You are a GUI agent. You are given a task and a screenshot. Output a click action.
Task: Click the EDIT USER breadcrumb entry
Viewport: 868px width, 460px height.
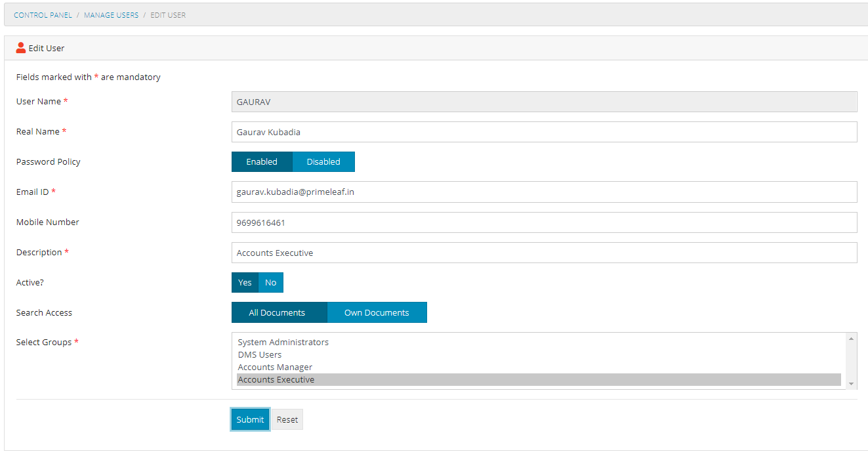[x=167, y=14]
